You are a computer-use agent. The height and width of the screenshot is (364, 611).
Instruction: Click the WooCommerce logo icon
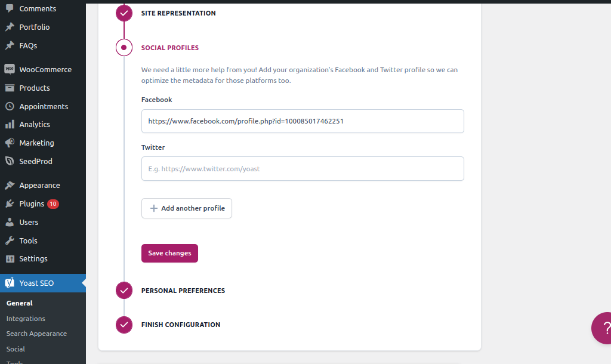click(10, 69)
